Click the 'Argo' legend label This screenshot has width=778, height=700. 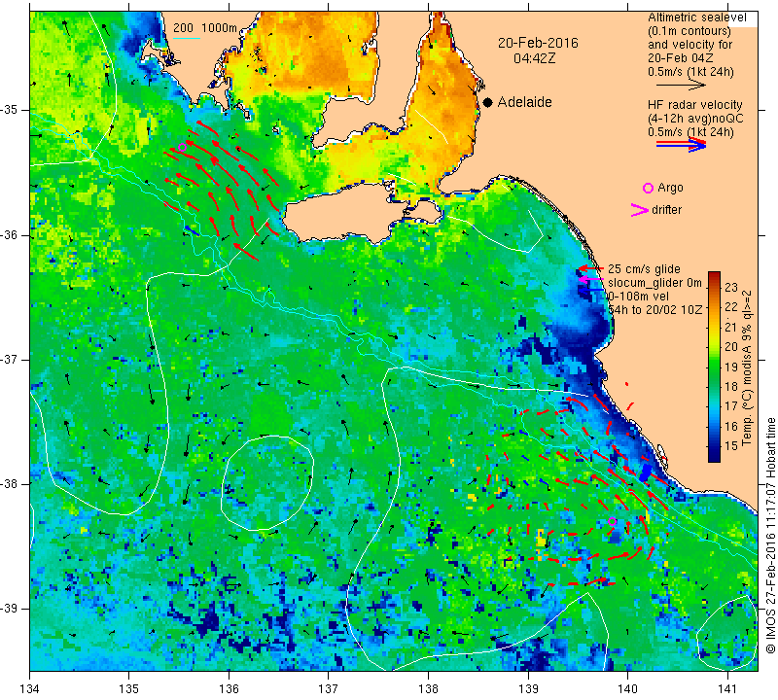(670, 188)
